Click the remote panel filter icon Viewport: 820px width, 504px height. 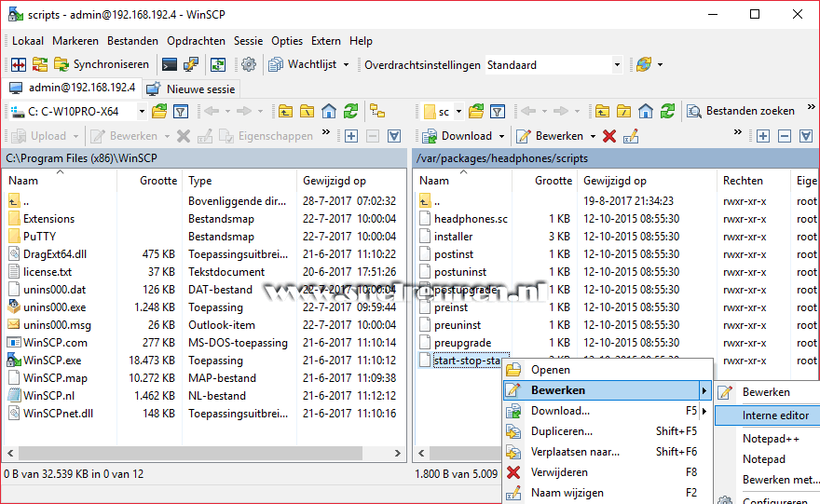click(x=498, y=111)
